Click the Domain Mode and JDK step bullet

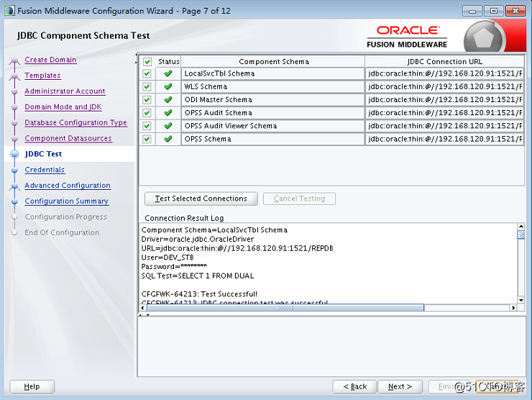coord(14,107)
